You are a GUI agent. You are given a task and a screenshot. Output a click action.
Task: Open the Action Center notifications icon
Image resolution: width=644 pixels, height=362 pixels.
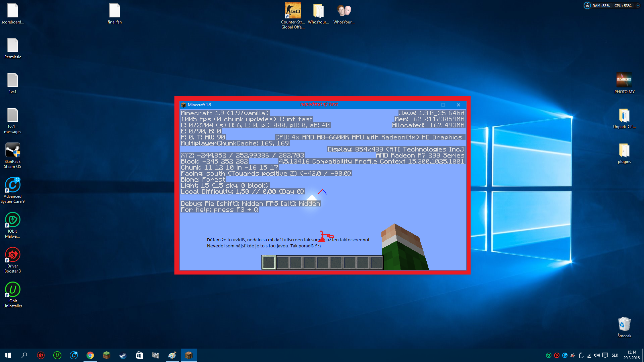(x=605, y=355)
